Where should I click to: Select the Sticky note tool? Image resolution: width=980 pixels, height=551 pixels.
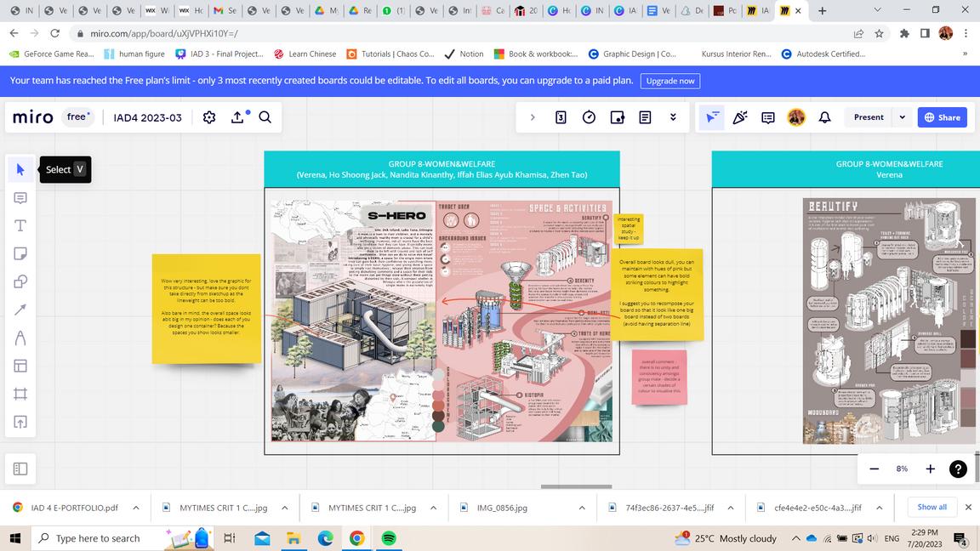[20, 254]
